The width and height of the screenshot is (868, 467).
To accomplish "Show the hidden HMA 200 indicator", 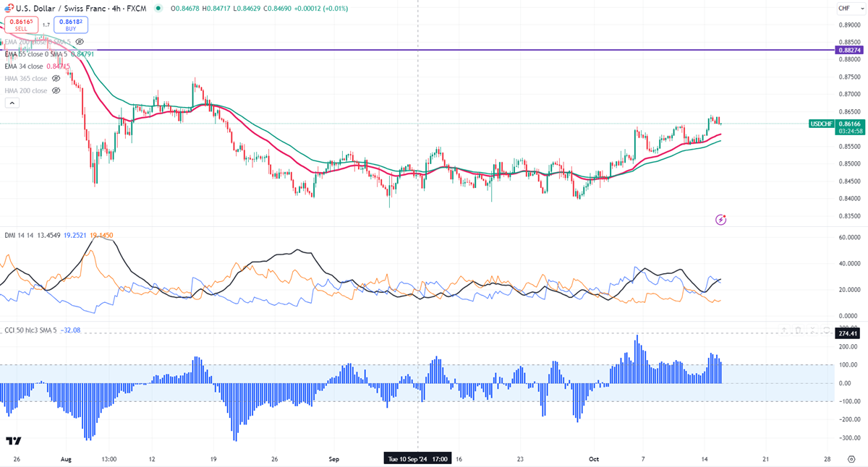I will click(x=56, y=90).
